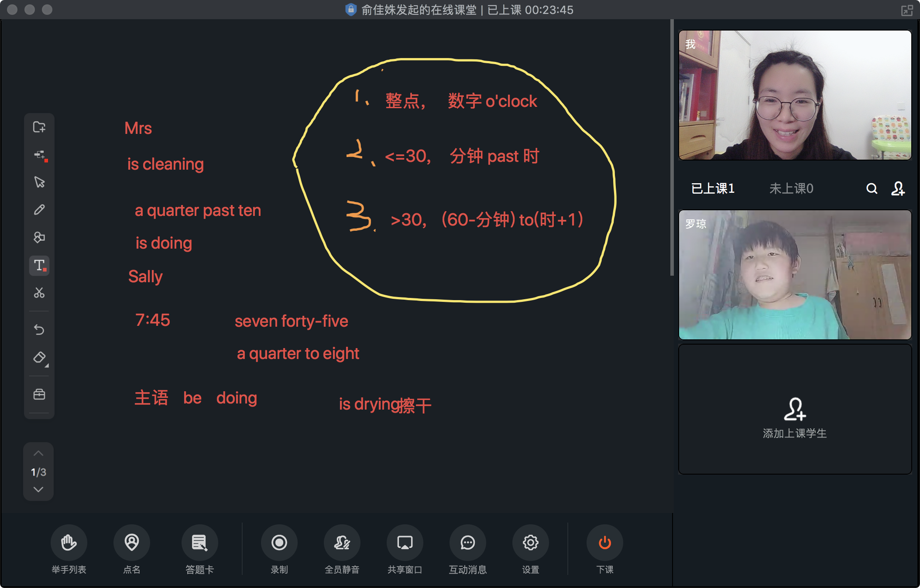Start roll call with 点名
This screenshot has height=588, width=920.
[x=131, y=542]
